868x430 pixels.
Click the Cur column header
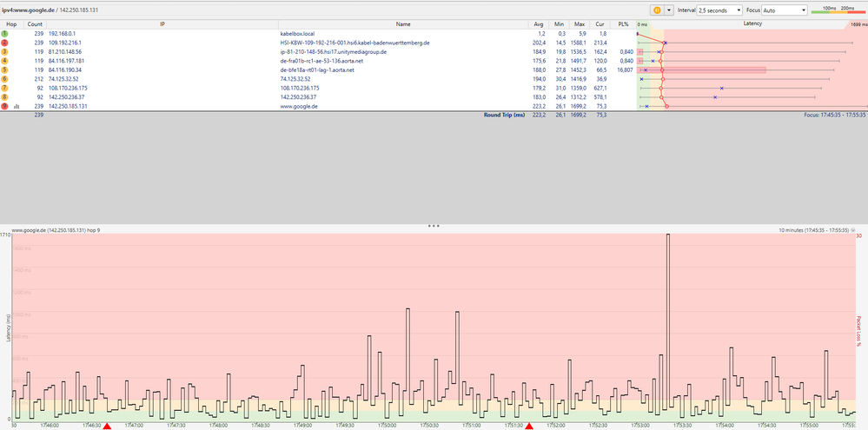click(x=600, y=24)
